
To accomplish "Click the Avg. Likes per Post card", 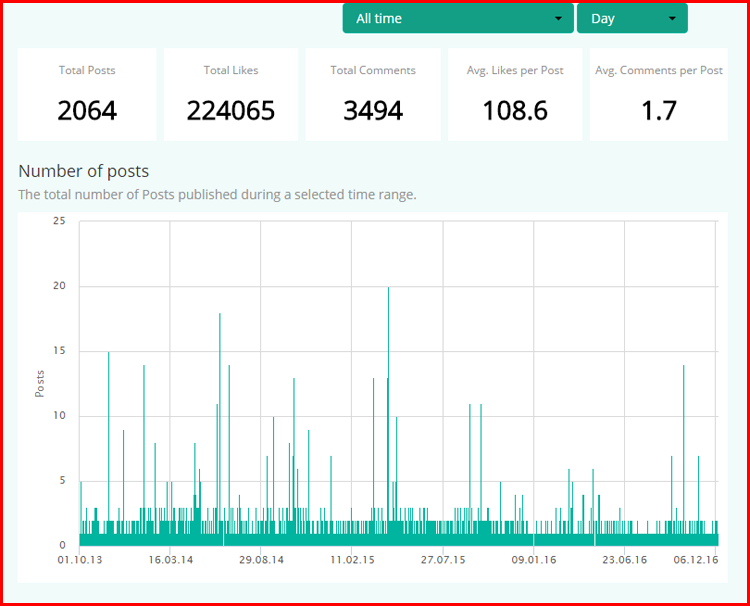I will [x=515, y=94].
